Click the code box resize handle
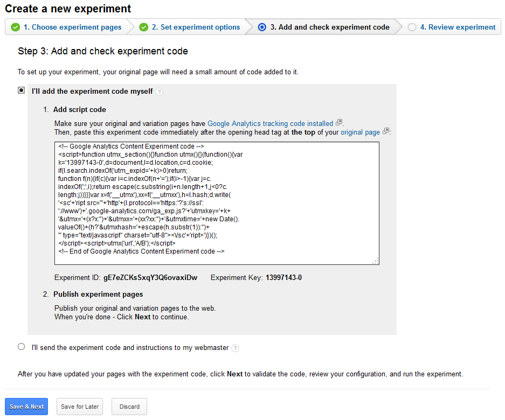This screenshot has width=505, height=420. tap(376, 261)
